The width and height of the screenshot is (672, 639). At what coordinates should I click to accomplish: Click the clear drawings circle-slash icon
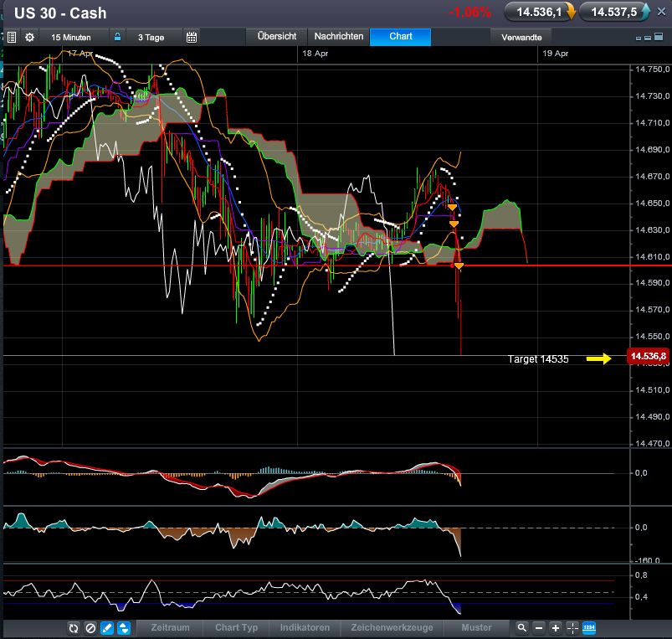(x=90, y=628)
